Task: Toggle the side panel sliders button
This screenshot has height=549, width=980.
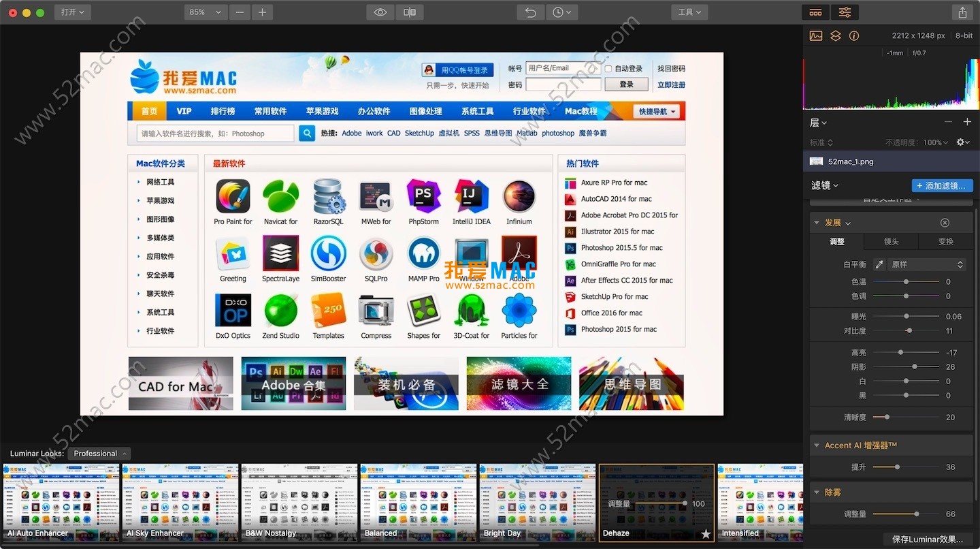Action: pos(845,12)
